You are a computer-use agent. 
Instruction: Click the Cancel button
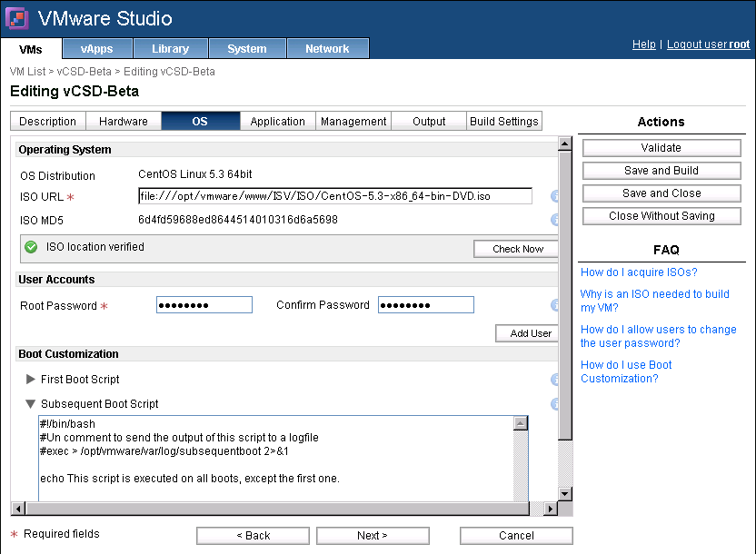pyautogui.click(x=516, y=536)
